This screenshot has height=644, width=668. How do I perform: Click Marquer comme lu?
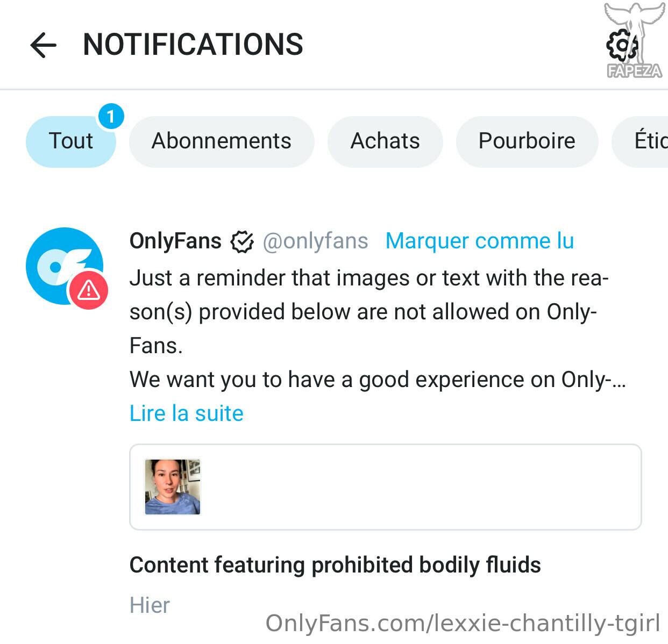(x=480, y=241)
